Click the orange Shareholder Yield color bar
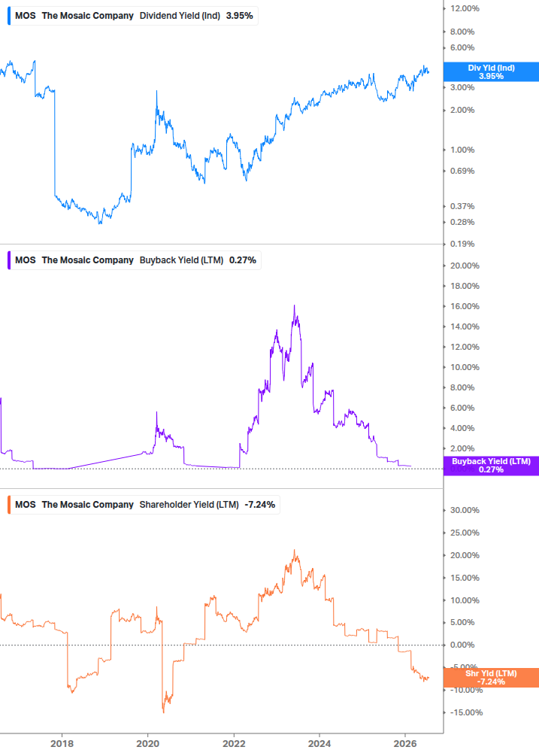 (9, 504)
